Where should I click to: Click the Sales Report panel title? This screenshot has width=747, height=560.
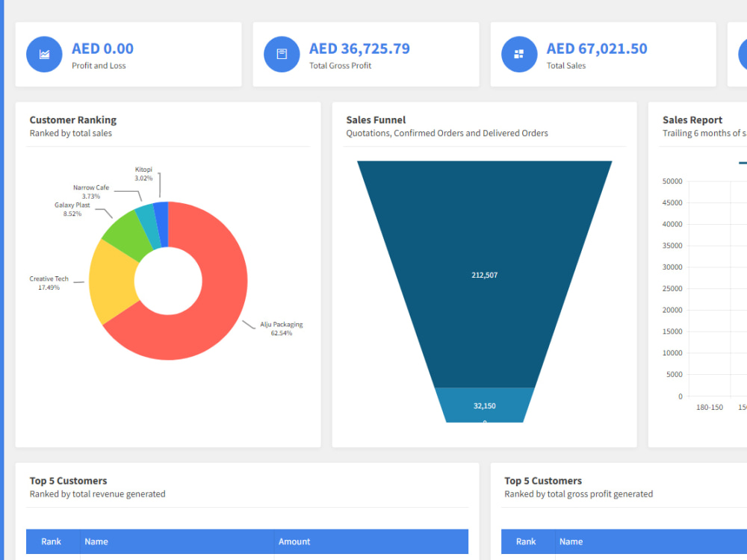point(692,120)
